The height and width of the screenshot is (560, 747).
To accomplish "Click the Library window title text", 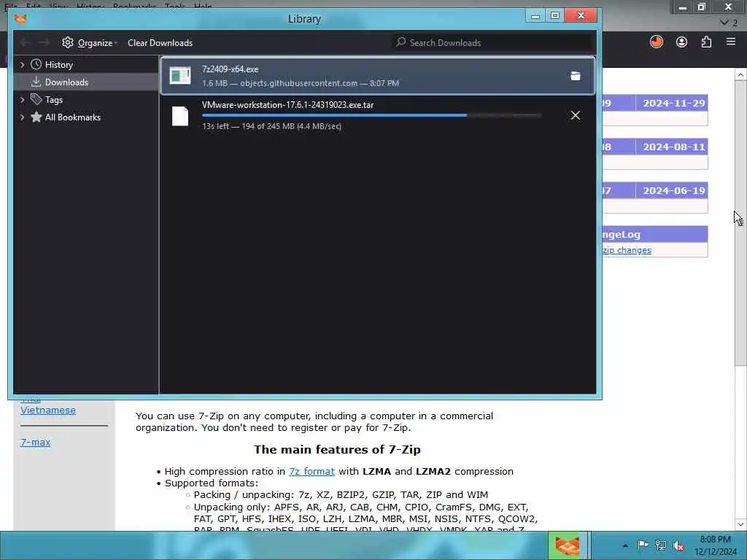I will (x=304, y=19).
